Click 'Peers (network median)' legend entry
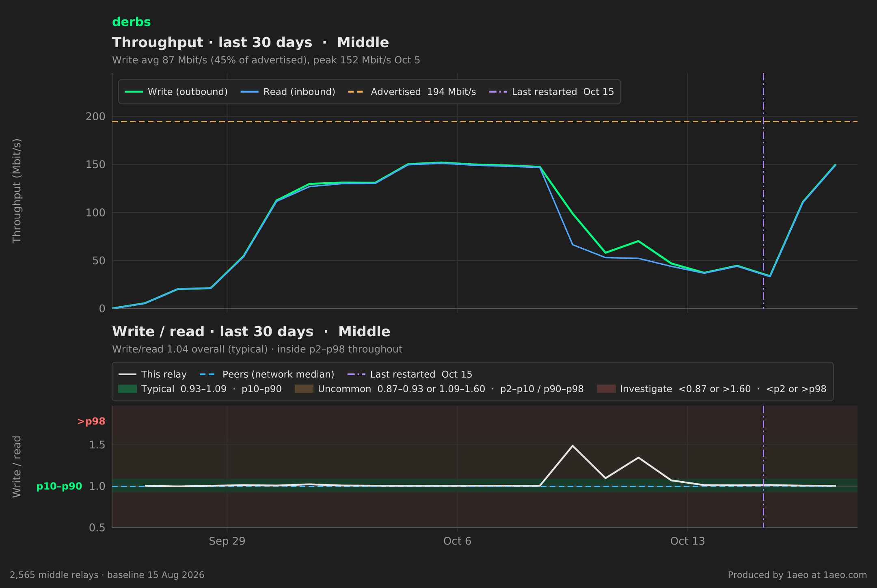877x588 pixels. 267,374
